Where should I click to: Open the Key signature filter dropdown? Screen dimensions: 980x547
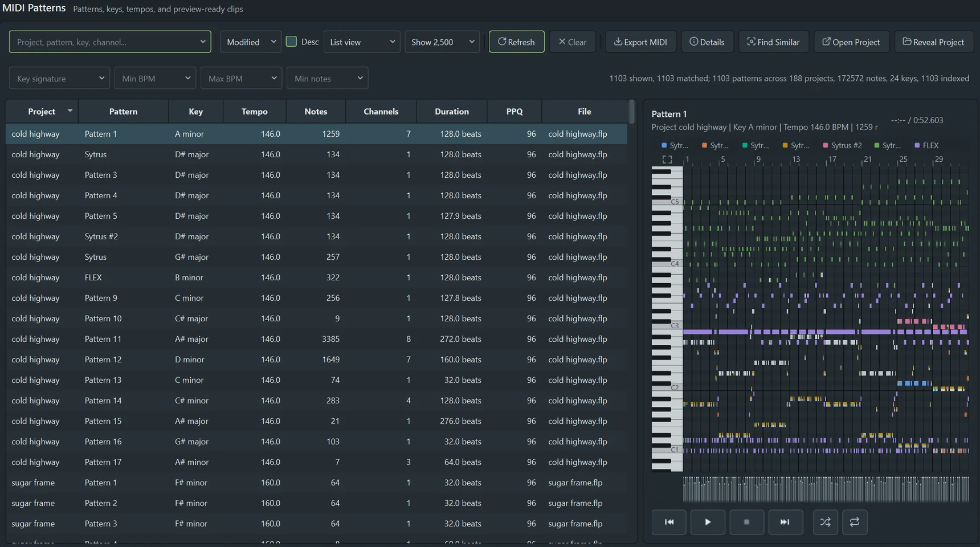point(59,78)
